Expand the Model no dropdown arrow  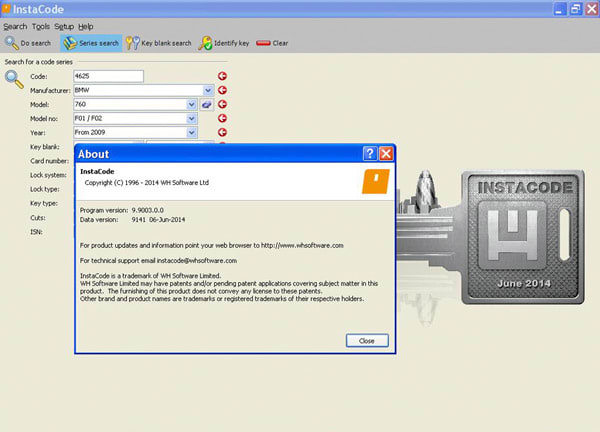pos(192,119)
